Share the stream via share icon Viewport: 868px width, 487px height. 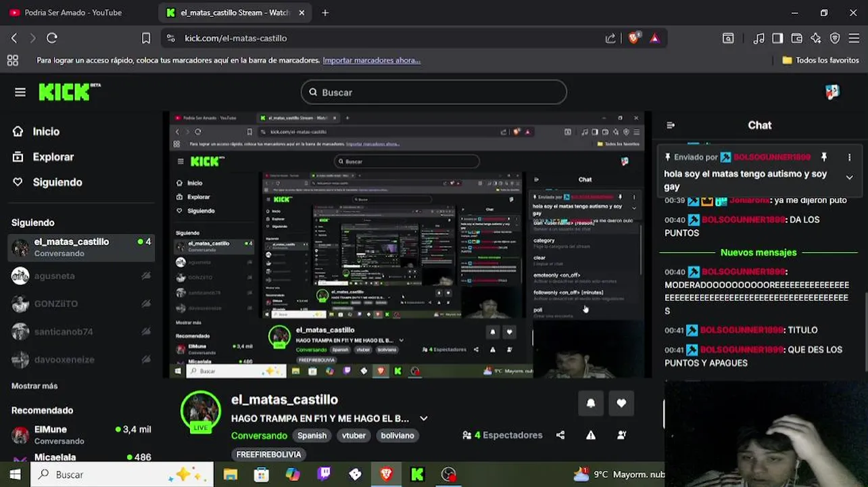tap(560, 435)
